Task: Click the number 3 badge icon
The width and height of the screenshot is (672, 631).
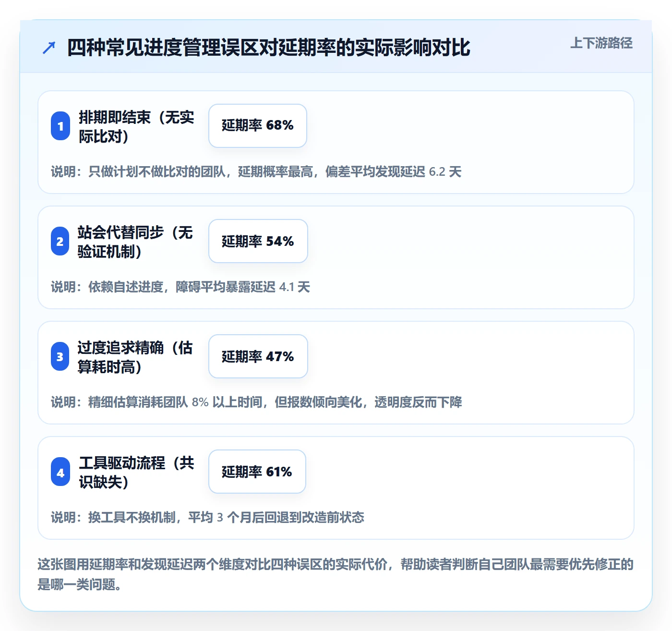Action: 60,356
